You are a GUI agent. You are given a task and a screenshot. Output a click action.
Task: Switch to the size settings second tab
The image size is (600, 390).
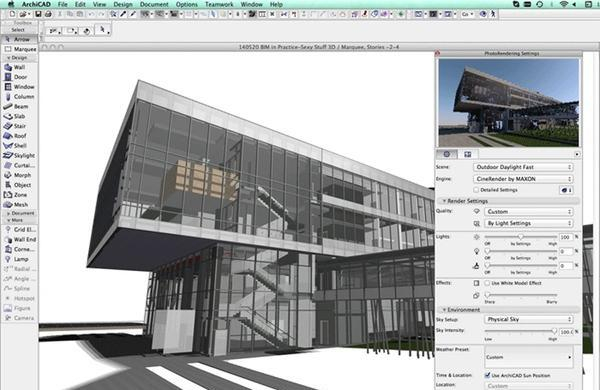pos(468,154)
